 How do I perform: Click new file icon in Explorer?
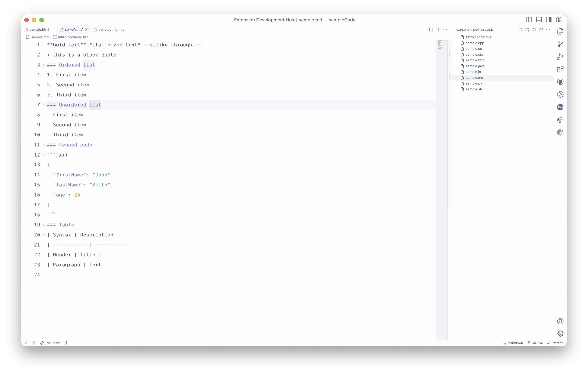pos(520,30)
